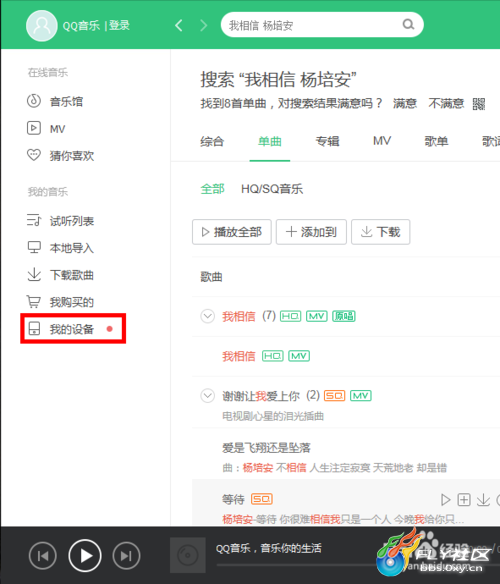Viewport: 500px width, 584px height.
Task: Open 我购买的 in the sidebar
Action: (60, 302)
